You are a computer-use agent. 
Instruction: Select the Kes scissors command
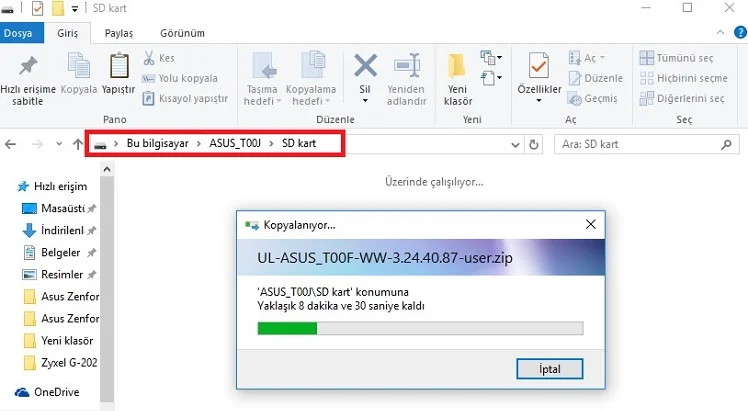point(159,58)
